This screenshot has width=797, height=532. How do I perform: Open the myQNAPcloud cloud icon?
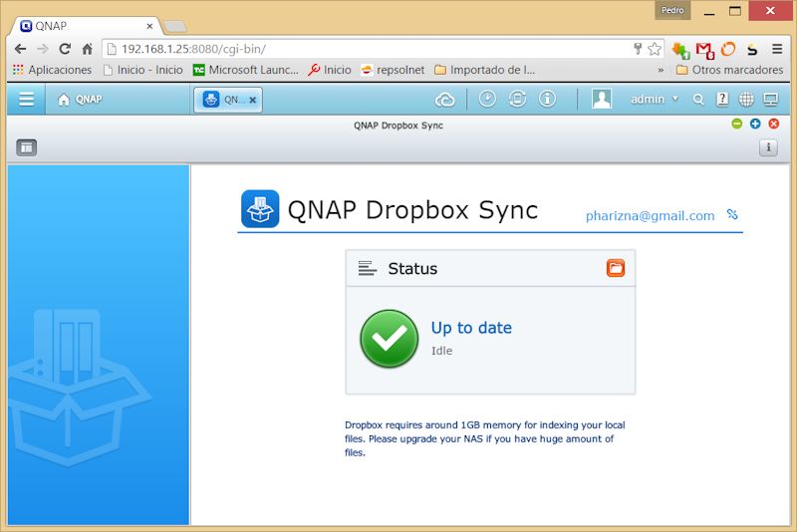pyautogui.click(x=444, y=100)
